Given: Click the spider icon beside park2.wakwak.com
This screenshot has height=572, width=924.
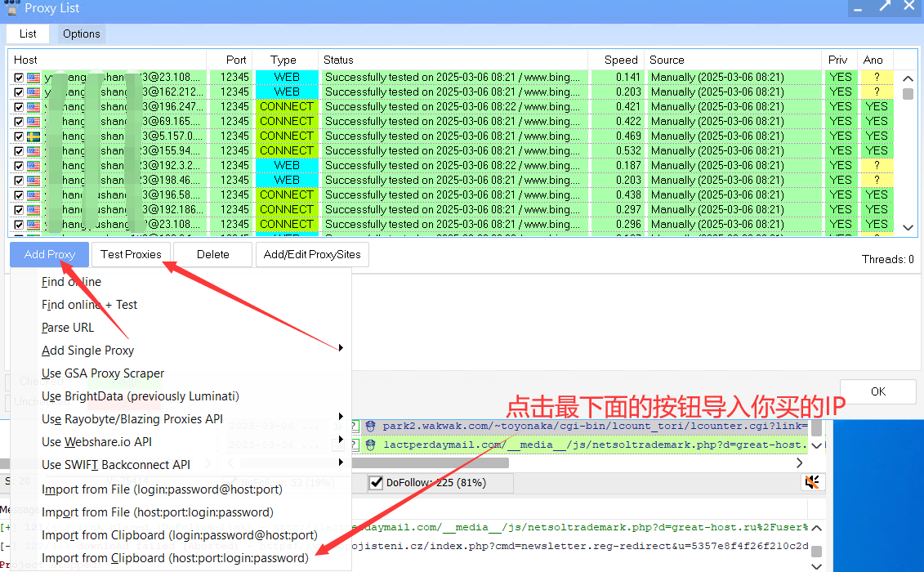Looking at the screenshot, I should [x=370, y=426].
